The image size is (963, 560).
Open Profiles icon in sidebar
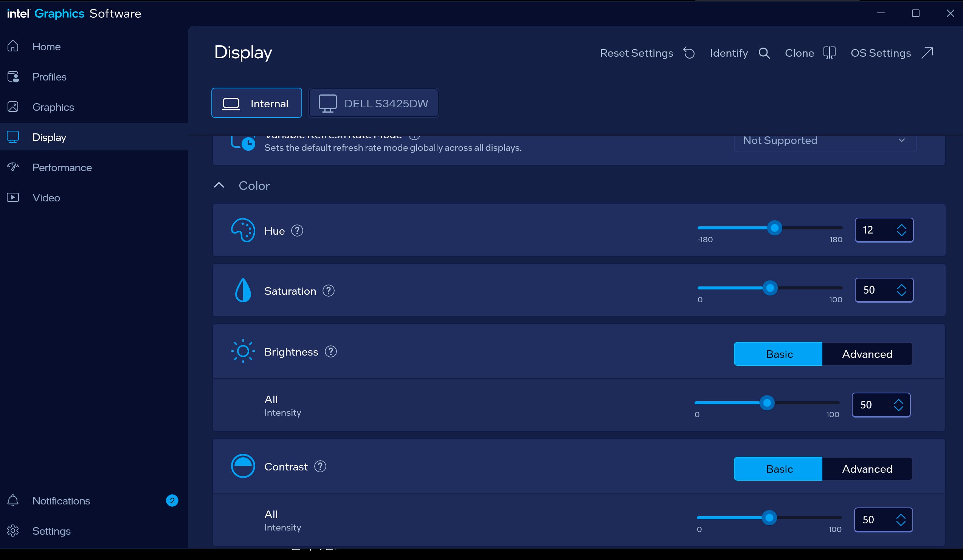[x=13, y=77]
